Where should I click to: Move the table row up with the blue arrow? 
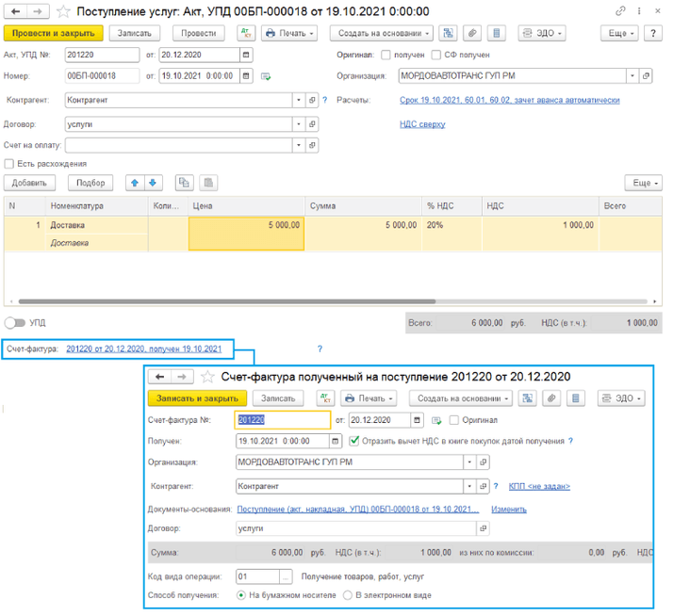click(135, 183)
